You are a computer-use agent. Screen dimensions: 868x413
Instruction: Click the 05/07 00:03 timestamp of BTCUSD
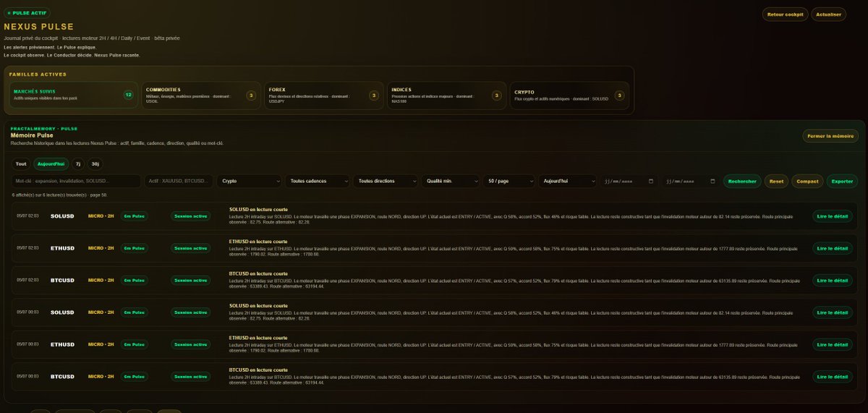27,376
